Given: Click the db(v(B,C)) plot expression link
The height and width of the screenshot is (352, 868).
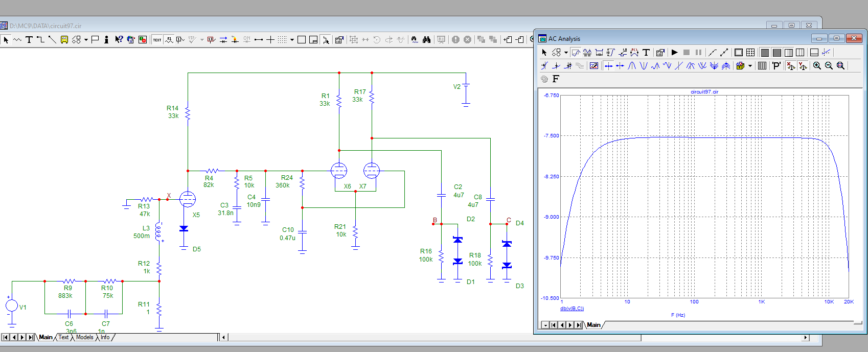Looking at the screenshot, I should point(572,309).
